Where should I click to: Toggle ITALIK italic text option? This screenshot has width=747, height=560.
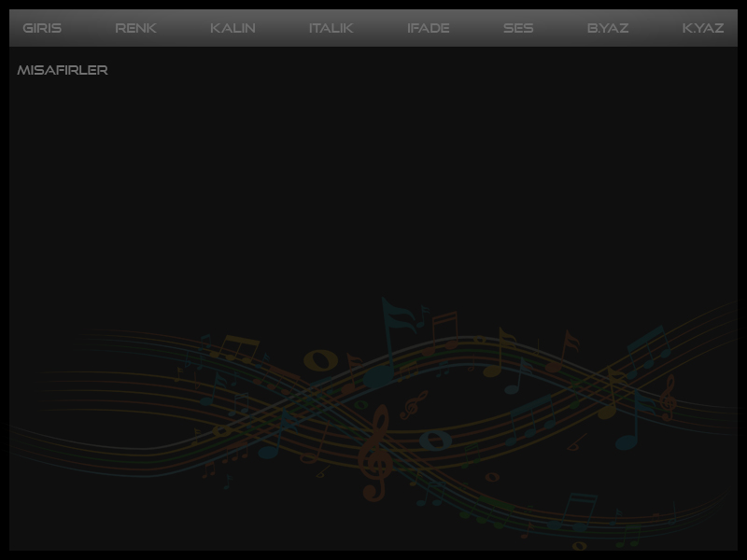(331, 28)
